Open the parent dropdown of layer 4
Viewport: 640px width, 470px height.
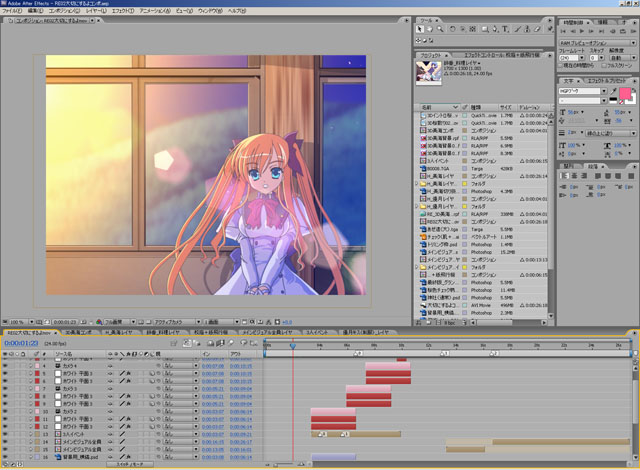pos(180,366)
